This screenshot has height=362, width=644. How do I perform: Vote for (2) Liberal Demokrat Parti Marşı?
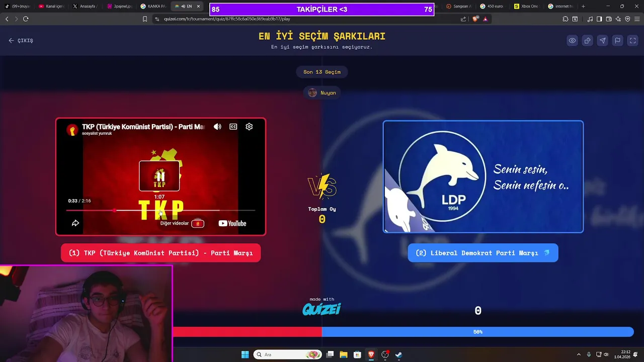(483, 253)
